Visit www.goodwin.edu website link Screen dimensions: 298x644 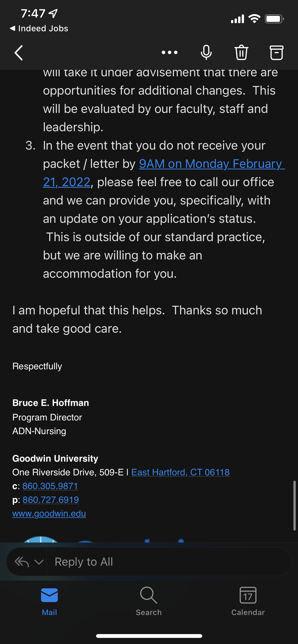coord(49,514)
